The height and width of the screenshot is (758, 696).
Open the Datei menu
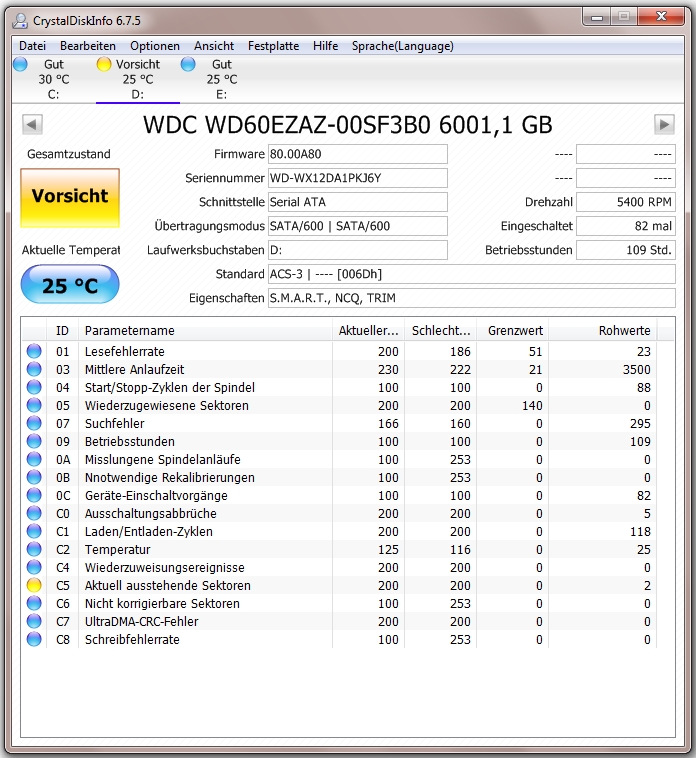(32, 46)
